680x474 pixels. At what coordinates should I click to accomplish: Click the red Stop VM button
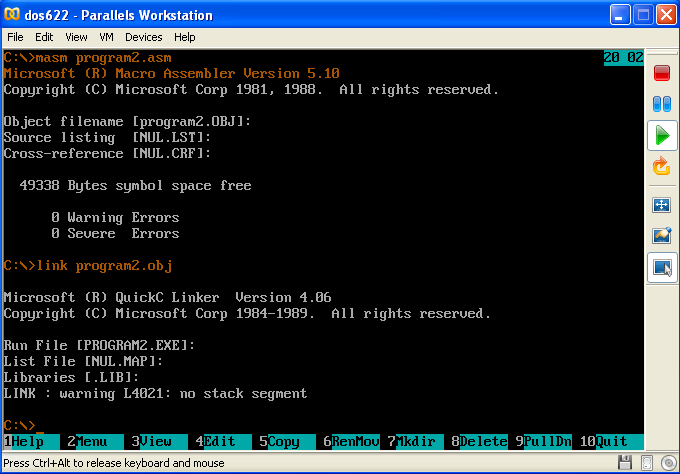tap(662, 73)
